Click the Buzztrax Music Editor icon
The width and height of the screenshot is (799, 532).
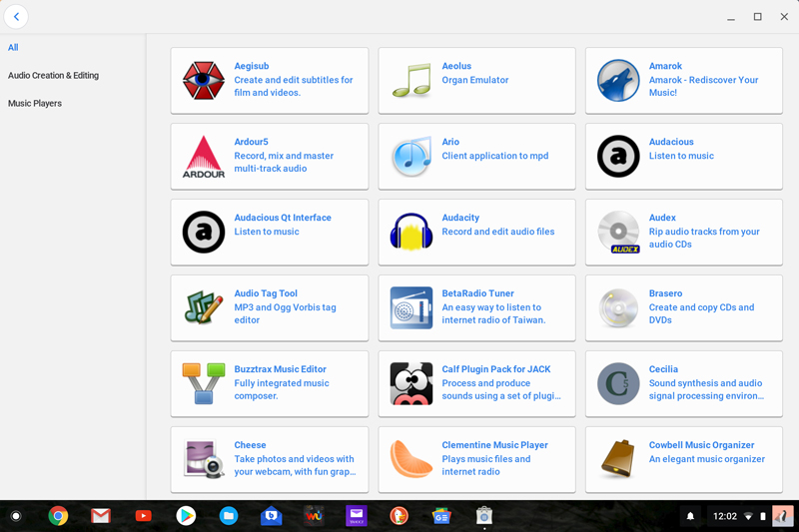point(204,383)
